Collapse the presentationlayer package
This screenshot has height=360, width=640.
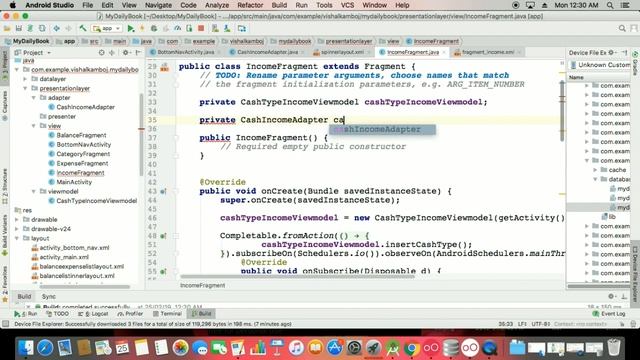point(25,88)
